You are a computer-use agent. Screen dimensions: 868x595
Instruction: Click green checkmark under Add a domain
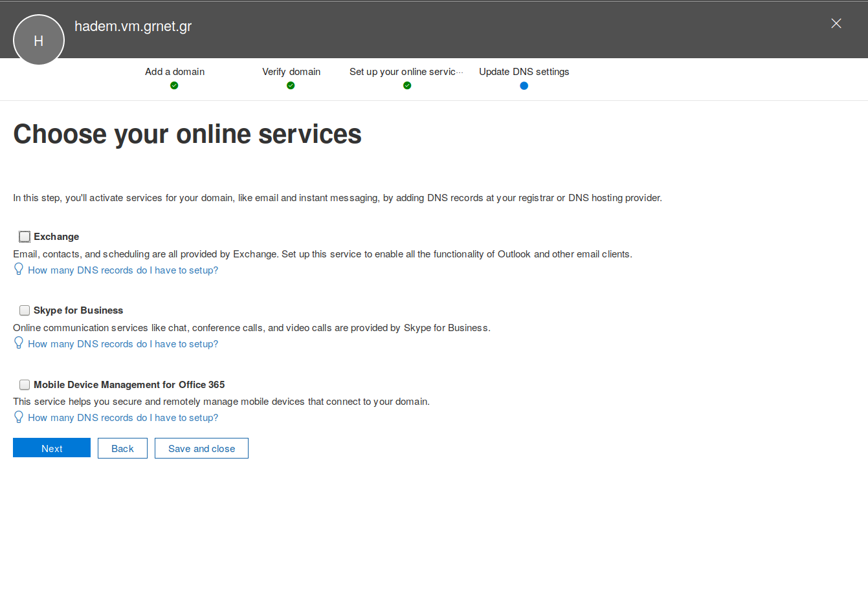coord(174,85)
